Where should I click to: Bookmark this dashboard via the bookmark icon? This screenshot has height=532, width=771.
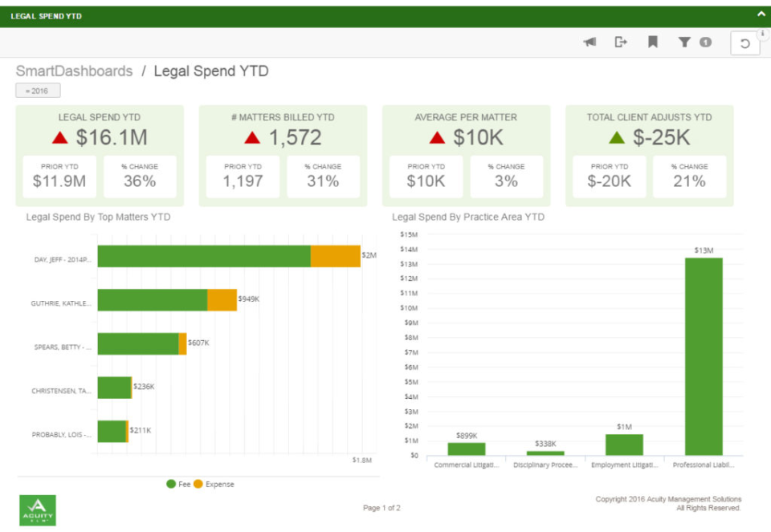(x=652, y=43)
